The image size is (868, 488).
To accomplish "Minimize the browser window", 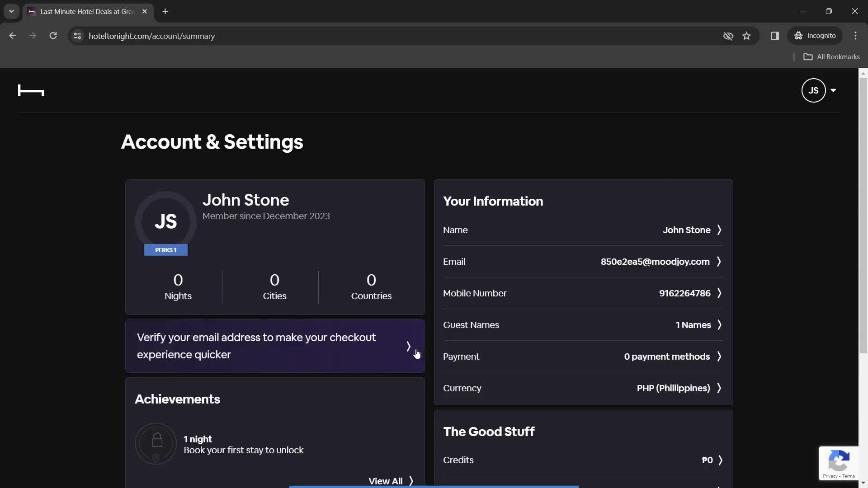I will [803, 11].
